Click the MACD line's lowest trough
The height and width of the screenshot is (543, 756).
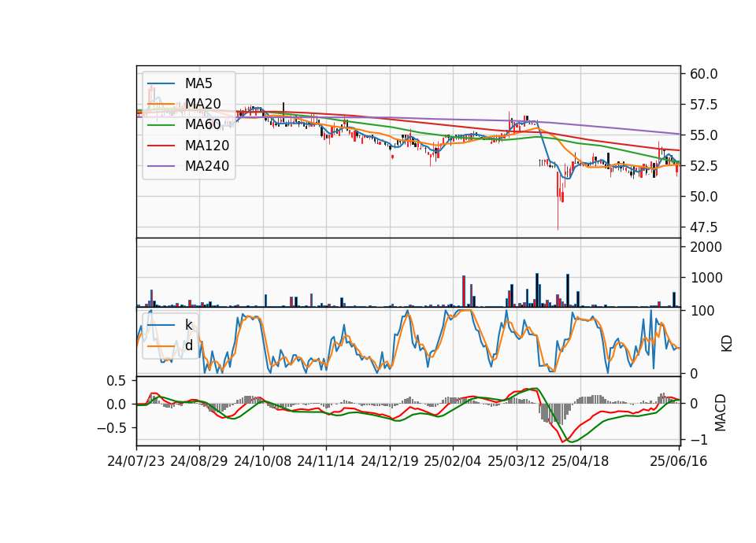pyautogui.click(x=562, y=441)
